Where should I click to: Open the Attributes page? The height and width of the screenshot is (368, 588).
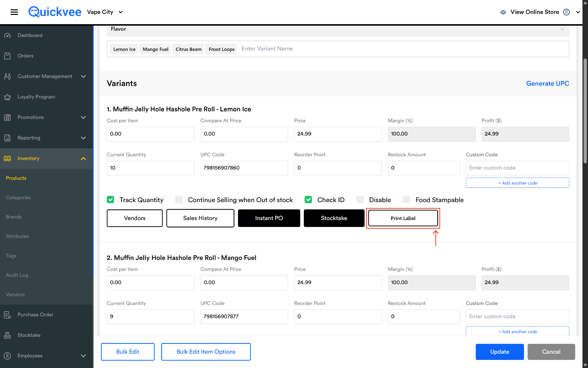click(17, 236)
